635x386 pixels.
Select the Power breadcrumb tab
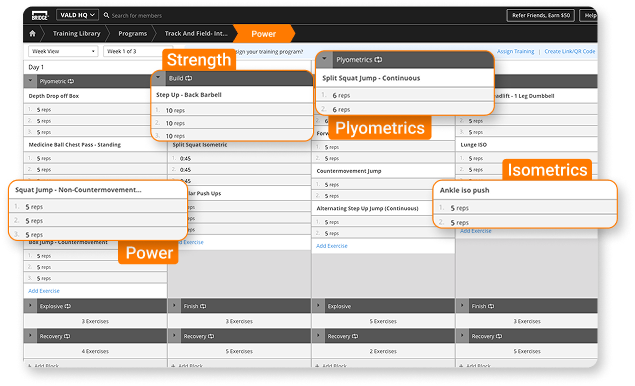pyautogui.click(x=264, y=34)
